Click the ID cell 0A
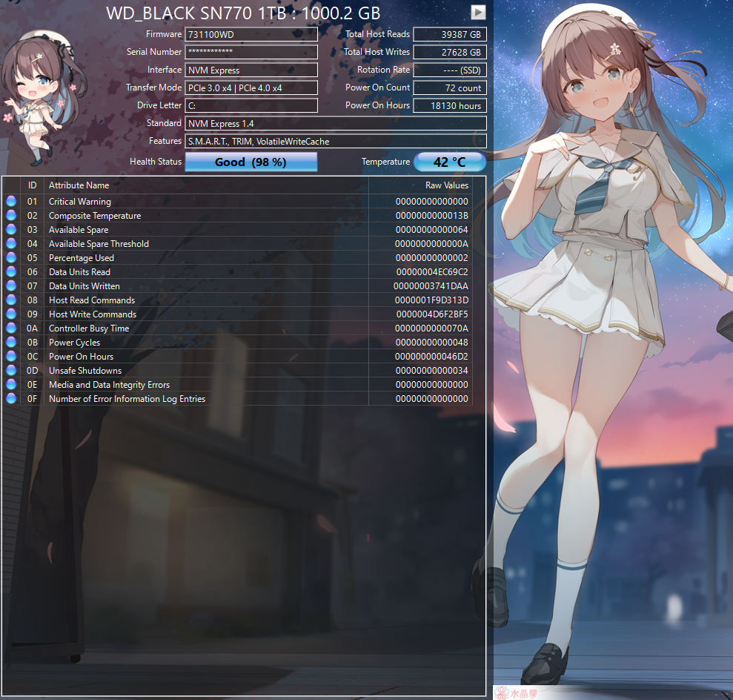 tap(33, 328)
